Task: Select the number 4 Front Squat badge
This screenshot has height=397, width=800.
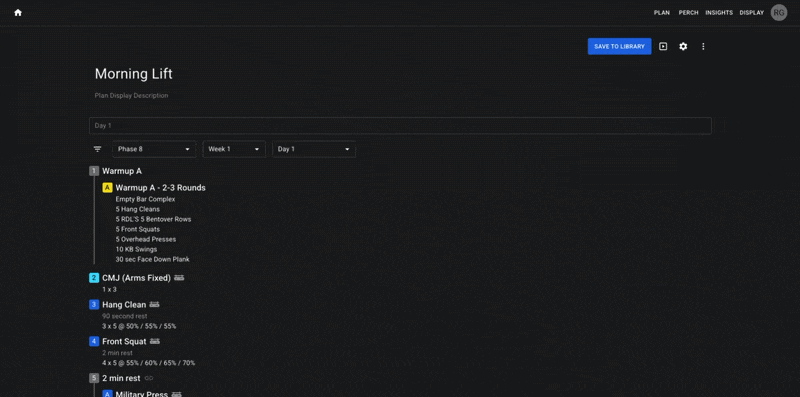Action: point(94,341)
